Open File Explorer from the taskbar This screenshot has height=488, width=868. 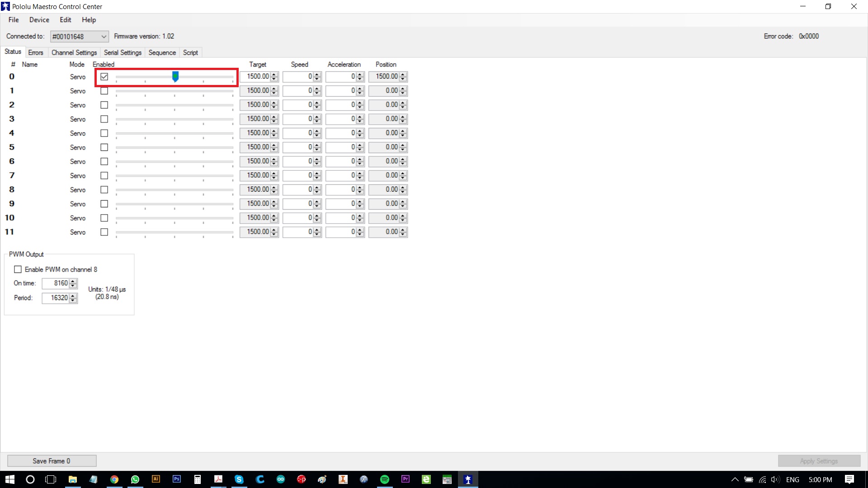point(72,479)
